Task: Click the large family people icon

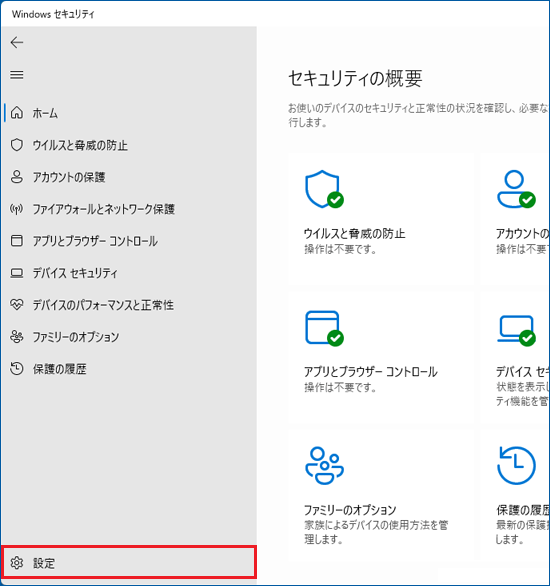Action: click(324, 466)
